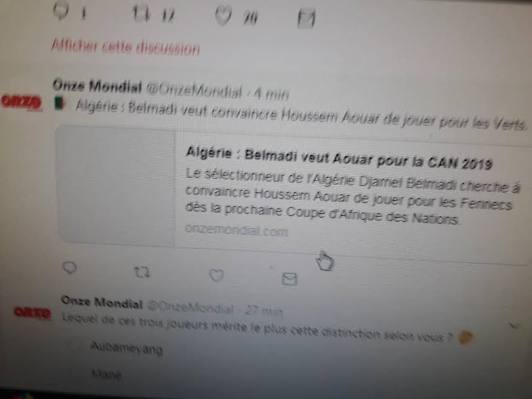Viewport: 532px width, 399px height.
Task: Retweet the Belmadi Aouar tweet
Action: [142, 272]
